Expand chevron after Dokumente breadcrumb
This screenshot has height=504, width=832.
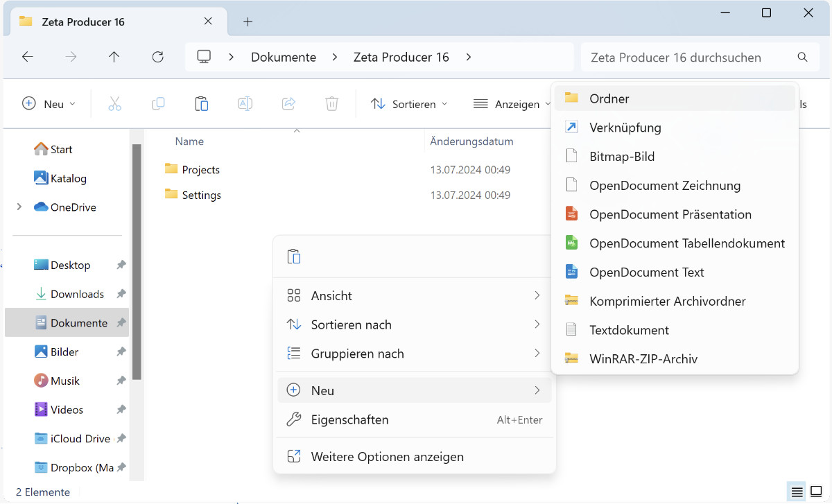334,57
